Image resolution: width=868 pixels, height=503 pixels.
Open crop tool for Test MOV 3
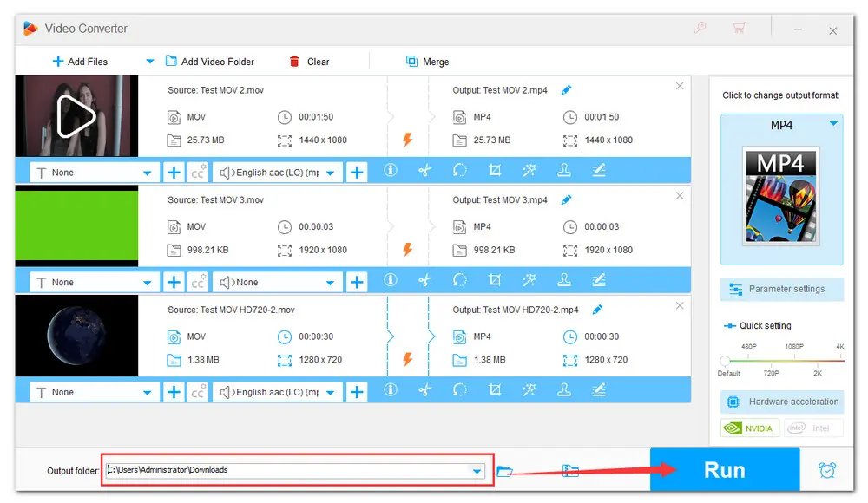coord(495,281)
